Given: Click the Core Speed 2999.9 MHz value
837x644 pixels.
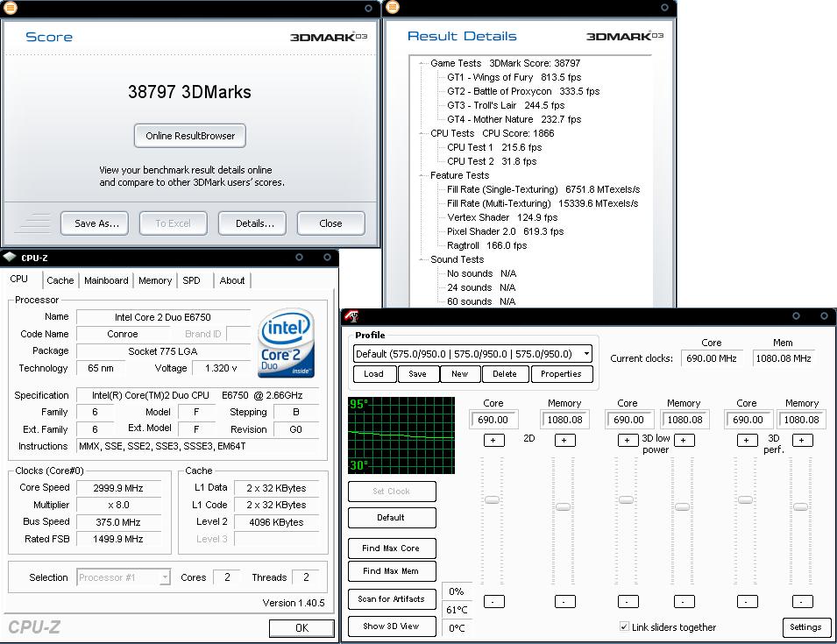Looking at the screenshot, I should tap(118, 488).
